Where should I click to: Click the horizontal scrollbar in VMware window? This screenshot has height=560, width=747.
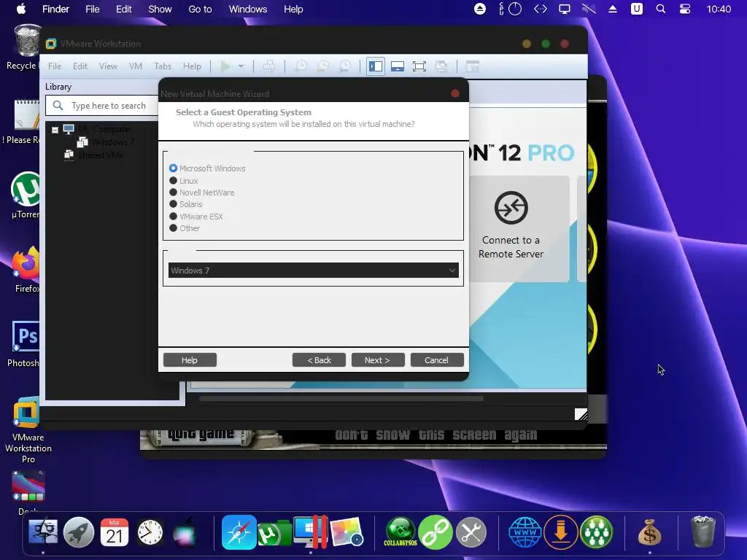341,399
